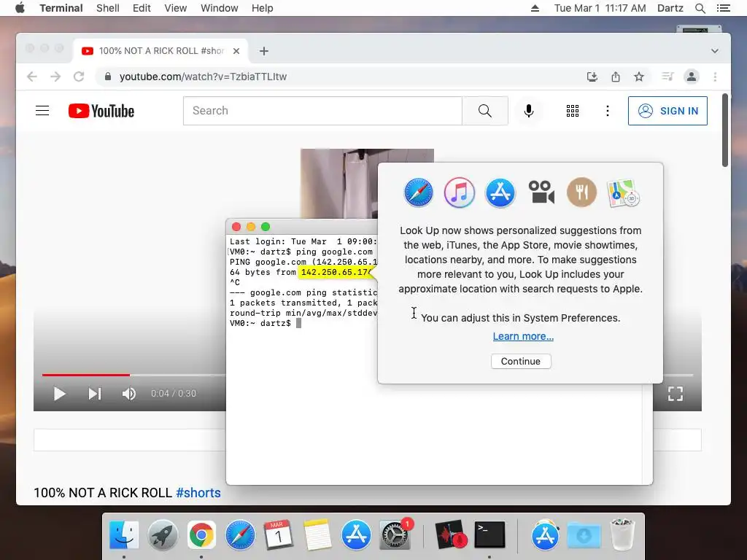Open System Preferences from the Dock

tap(395, 535)
